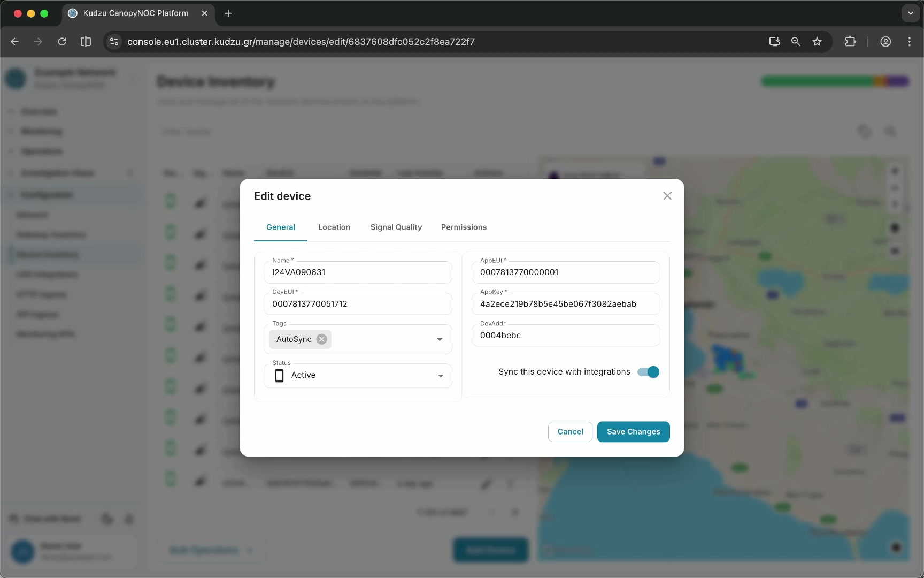
Task: Focus the DevEUI input field
Action: (358, 304)
